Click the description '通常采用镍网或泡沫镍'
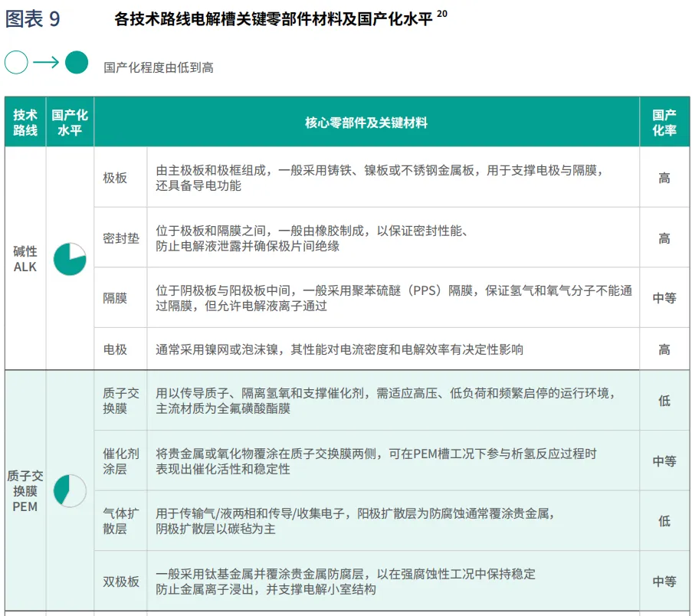692x616 pixels. pyautogui.click(x=339, y=349)
